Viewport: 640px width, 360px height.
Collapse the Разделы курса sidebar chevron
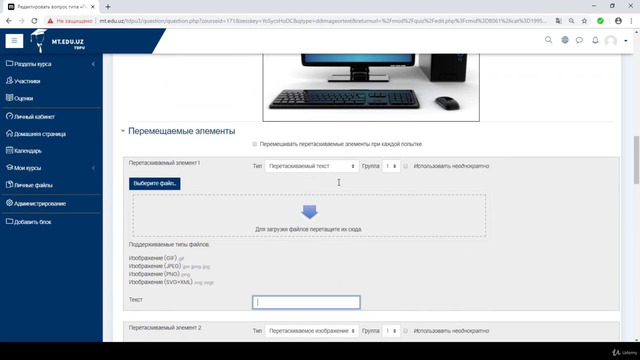(x=93, y=64)
